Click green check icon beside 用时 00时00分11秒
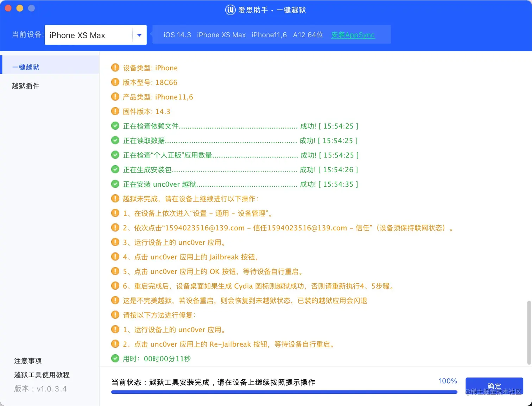 point(115,358)
